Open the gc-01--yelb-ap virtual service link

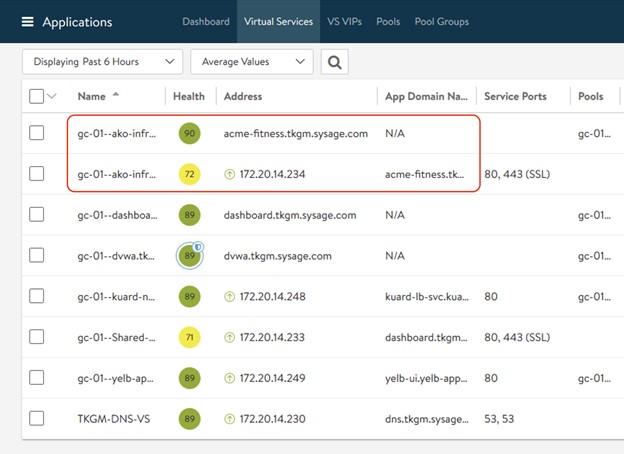point(117,378)
